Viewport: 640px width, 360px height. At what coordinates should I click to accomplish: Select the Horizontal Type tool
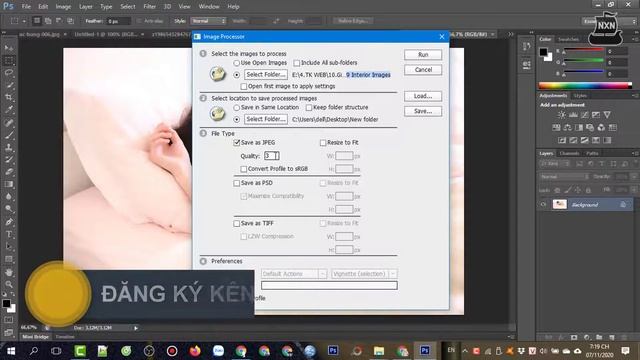point(9,234)
